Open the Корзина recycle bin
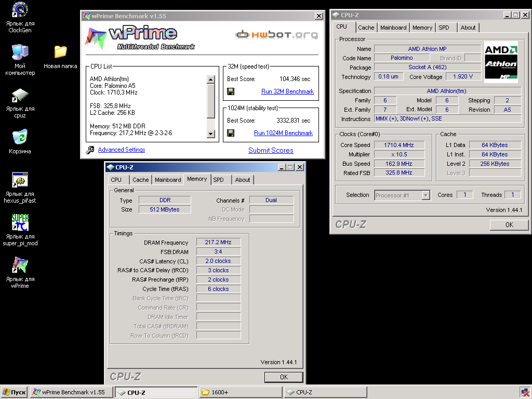The height and width of the screenshot is (399, 532). click(20, 137)
